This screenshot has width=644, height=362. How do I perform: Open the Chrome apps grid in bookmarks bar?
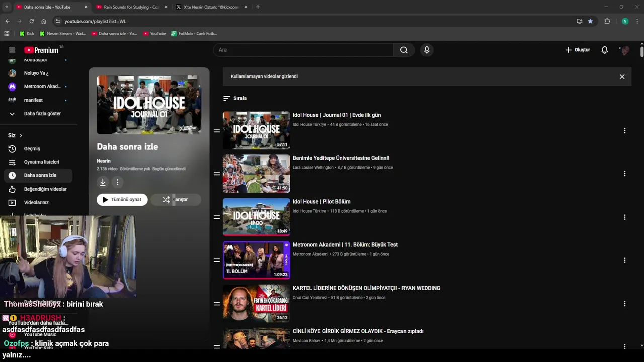click(x=7, y=34)
